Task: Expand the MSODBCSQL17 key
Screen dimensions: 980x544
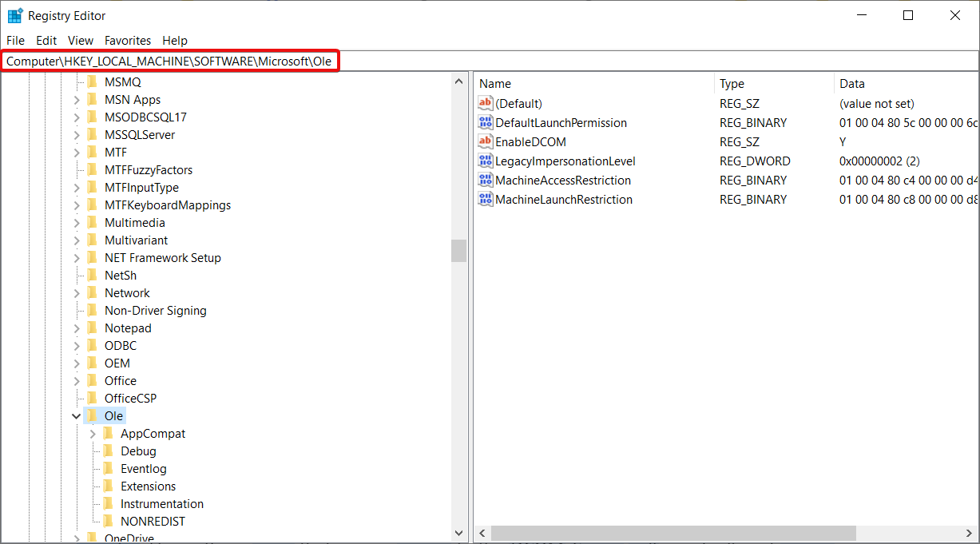Action: pos(77,117)
